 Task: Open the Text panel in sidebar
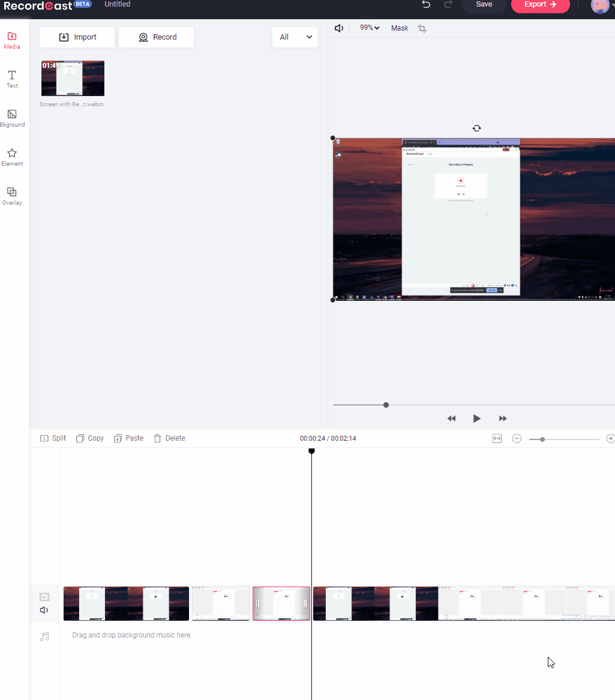(12, 79)
